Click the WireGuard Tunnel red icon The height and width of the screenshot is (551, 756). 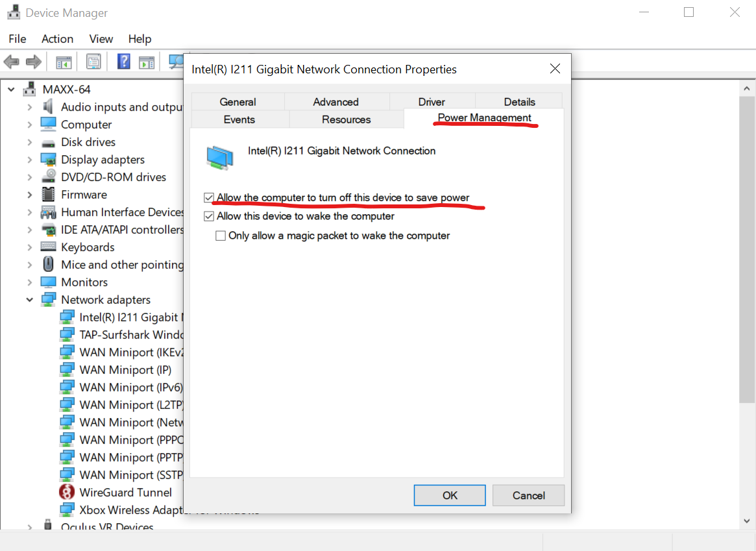tap(67, 492)
